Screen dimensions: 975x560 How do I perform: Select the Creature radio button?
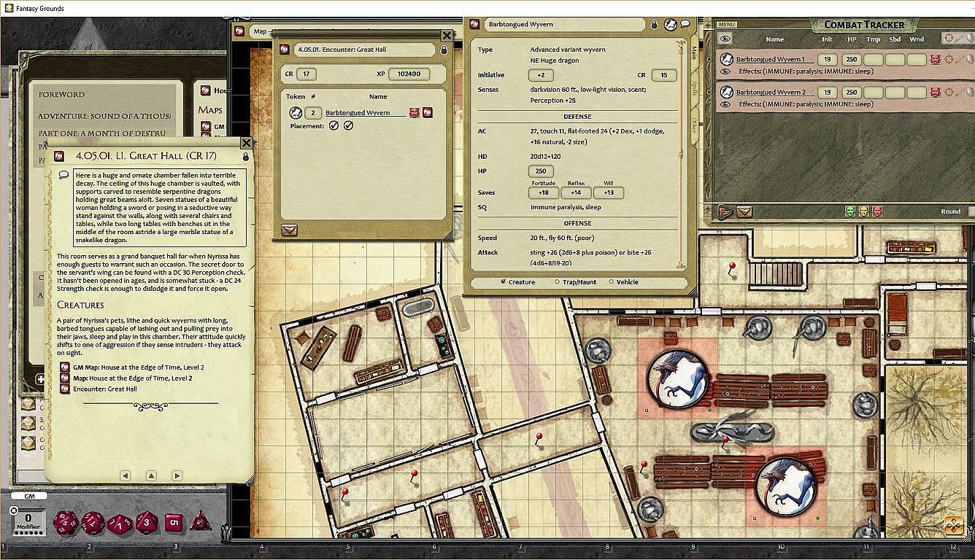(503, 281)
